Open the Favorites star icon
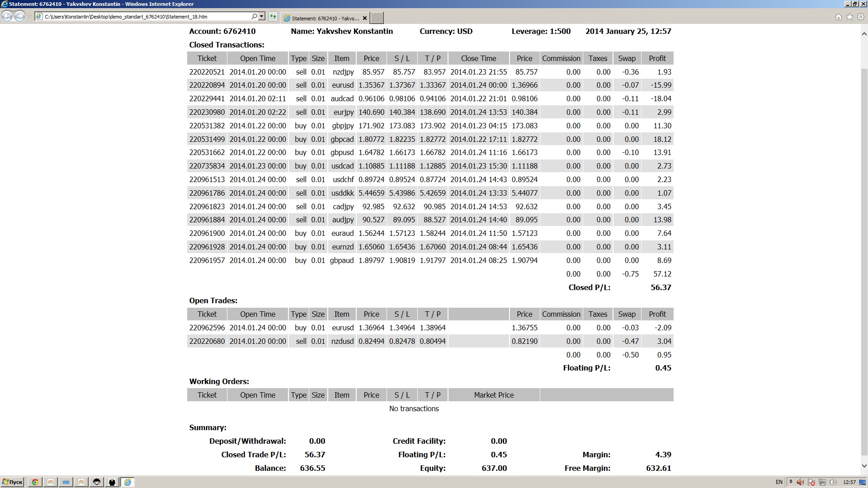The height and width of the screenshot is (488, 868). [x=849, y=17]
